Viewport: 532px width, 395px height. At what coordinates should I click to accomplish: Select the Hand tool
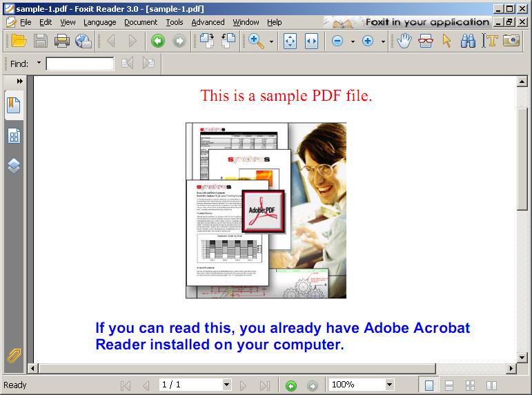pos(404,41)
